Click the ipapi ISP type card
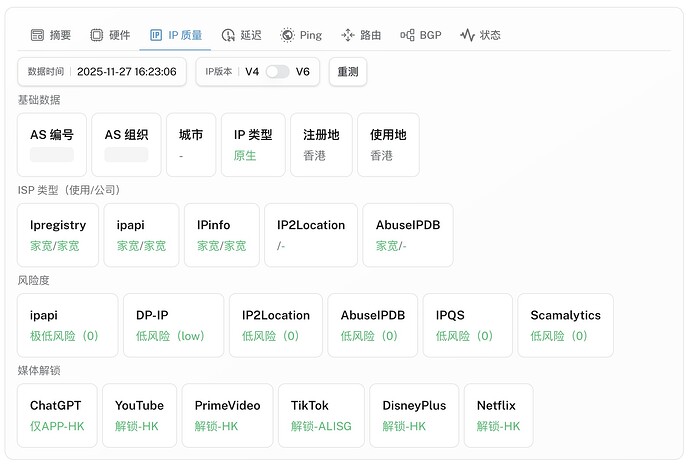The image size is (690, 466). pyautogui.click(x=141, y=235)
